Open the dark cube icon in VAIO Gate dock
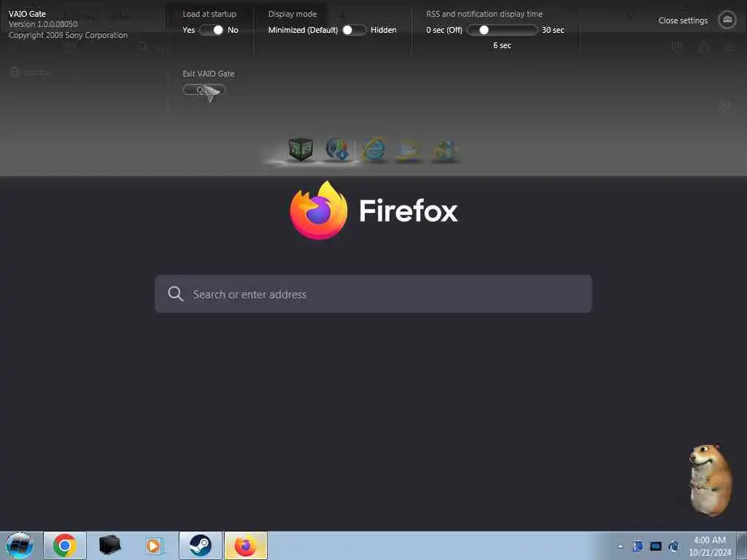747x560 pixels. point(301,149)
